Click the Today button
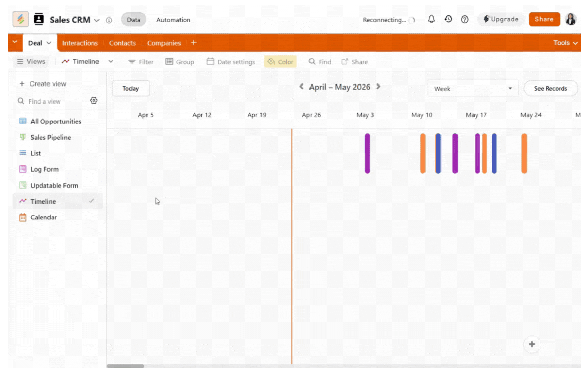 [x=130, y=89]
